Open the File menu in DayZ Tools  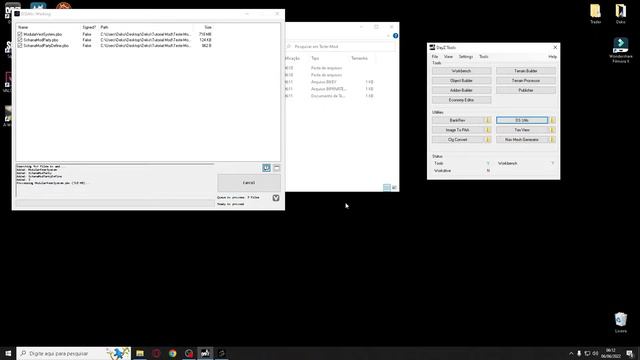[435, 57]
